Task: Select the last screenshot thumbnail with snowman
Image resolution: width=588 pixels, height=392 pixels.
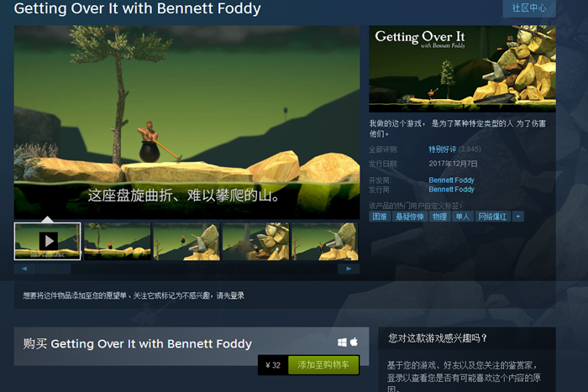Action: [x=325, y=242]
